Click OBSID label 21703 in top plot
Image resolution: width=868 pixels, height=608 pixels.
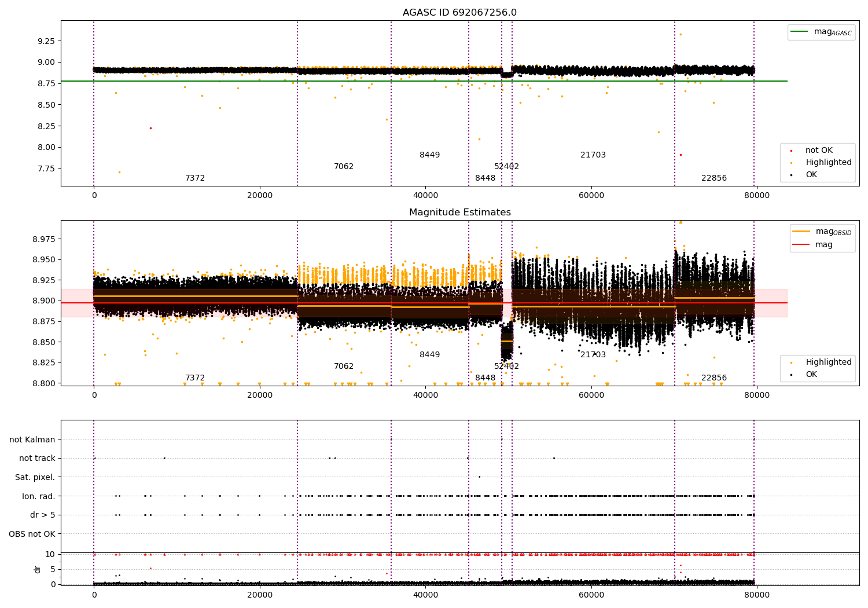593,155
